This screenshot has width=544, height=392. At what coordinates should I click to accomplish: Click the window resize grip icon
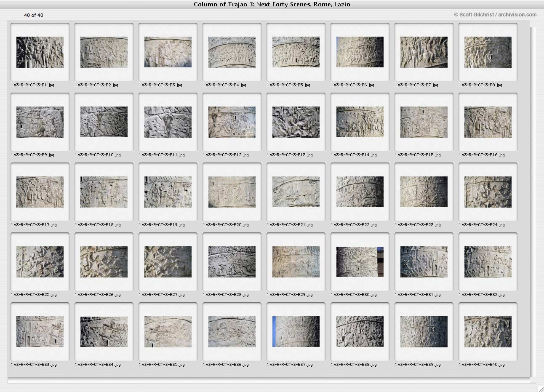pos(540,388)
